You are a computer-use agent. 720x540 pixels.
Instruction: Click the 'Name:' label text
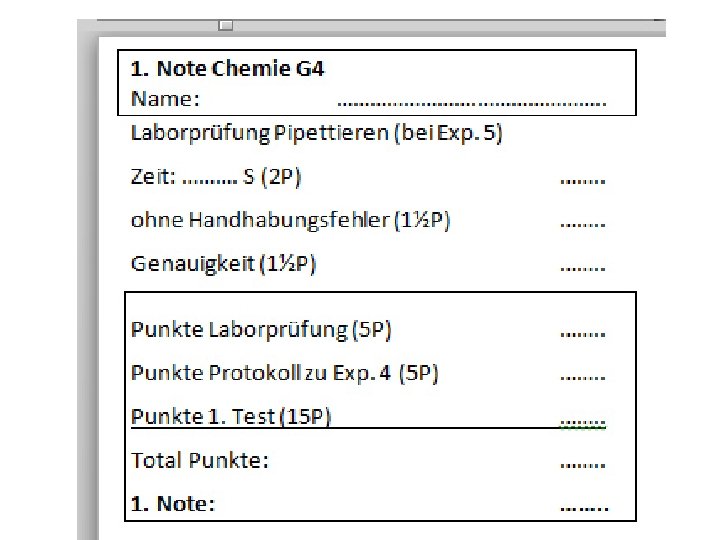point(166,99)
